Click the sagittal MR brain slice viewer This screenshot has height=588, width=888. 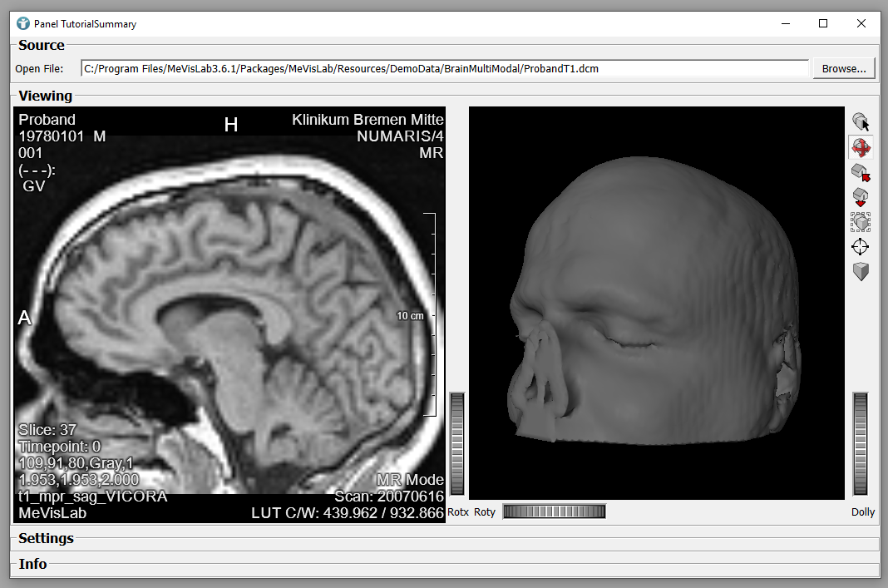229,314
